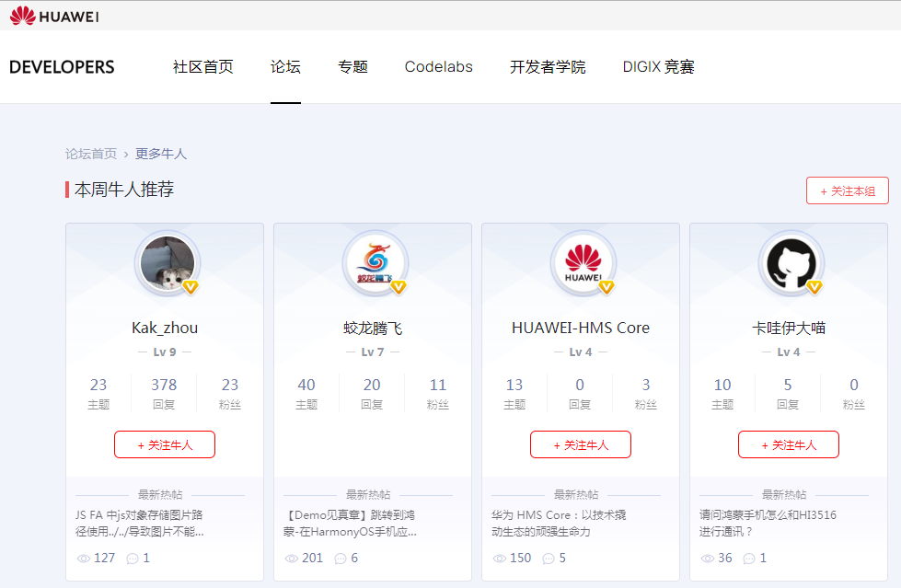This screenshot has width=901, height=588.
Task: Click comment bubble icon in 卡哇伊大喵's card
Action: (x=749, y=559)
